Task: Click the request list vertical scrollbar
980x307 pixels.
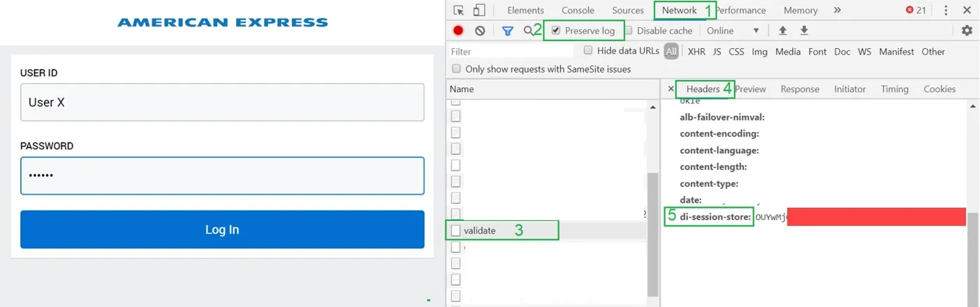Action: (652, 233)
